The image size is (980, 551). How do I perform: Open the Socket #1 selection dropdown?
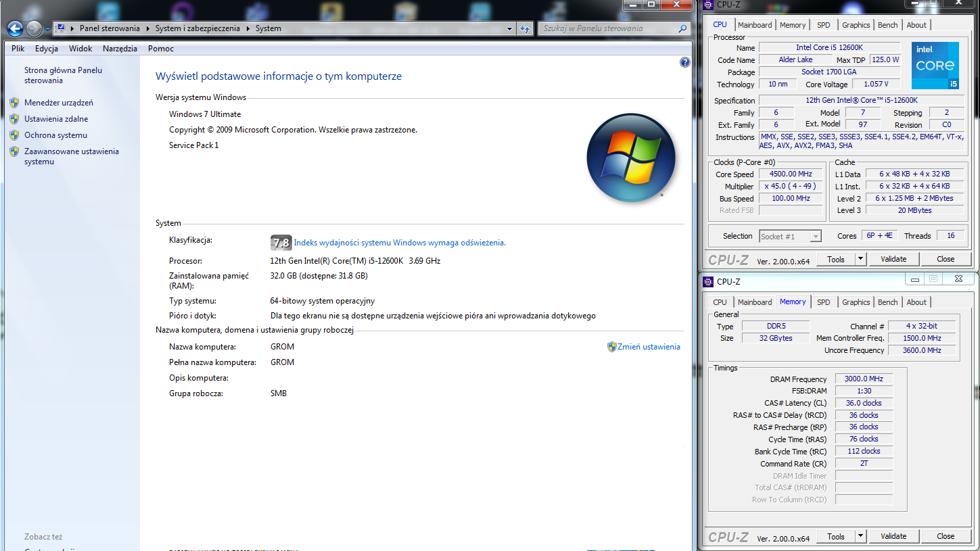[x=790, y=237]
